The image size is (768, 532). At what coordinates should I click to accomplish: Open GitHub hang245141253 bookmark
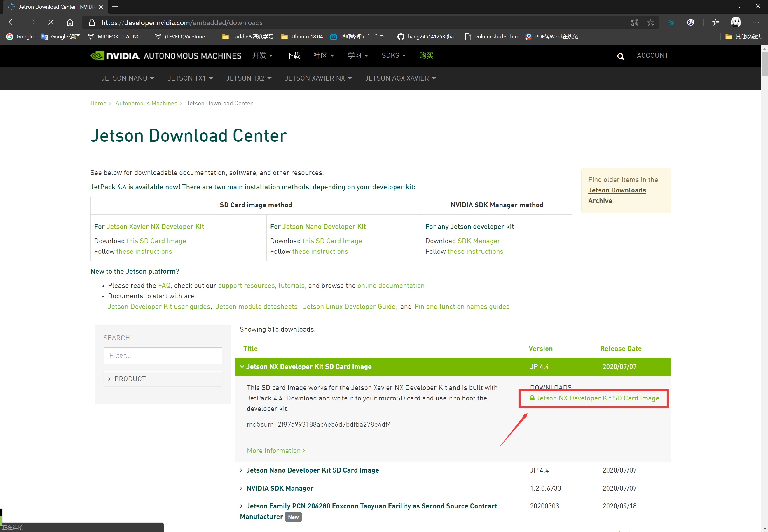tap(427, 37)
